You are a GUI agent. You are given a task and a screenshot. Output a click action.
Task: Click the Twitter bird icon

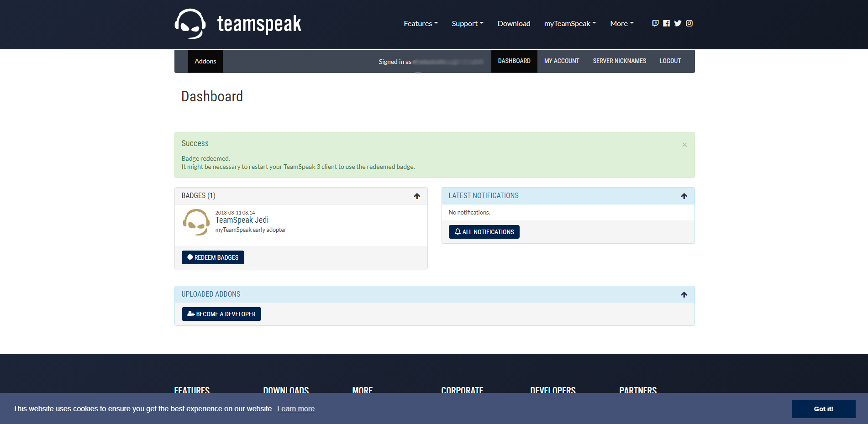(x=678, y=23)
